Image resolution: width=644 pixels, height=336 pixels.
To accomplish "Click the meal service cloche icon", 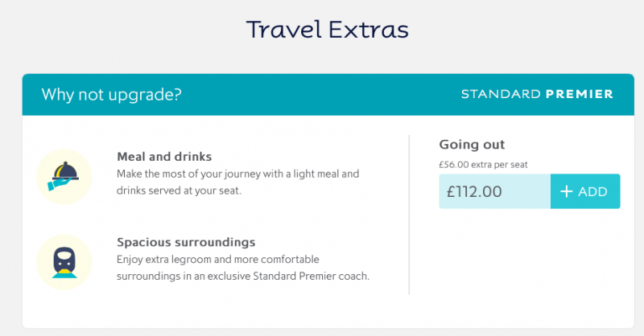I will point(64,176).
